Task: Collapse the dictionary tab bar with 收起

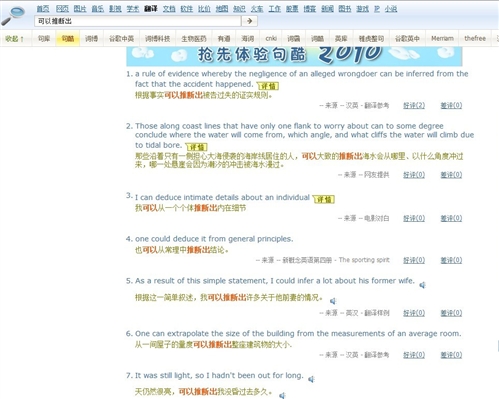Action: [x=14, y=39]
